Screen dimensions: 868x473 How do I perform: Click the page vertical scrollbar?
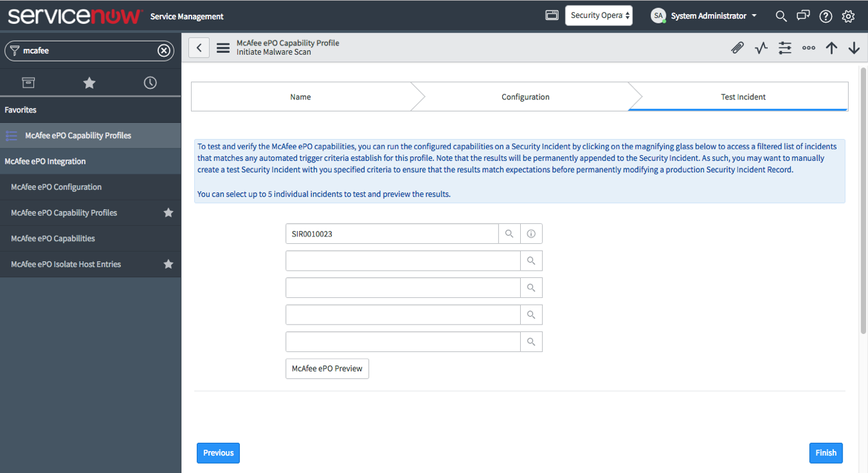[863, 200]
